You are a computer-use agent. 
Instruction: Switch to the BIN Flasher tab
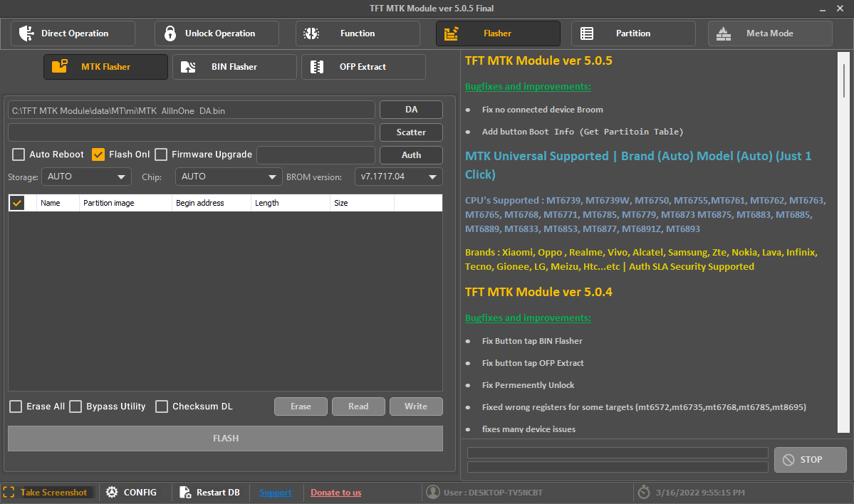click(234, 66)
